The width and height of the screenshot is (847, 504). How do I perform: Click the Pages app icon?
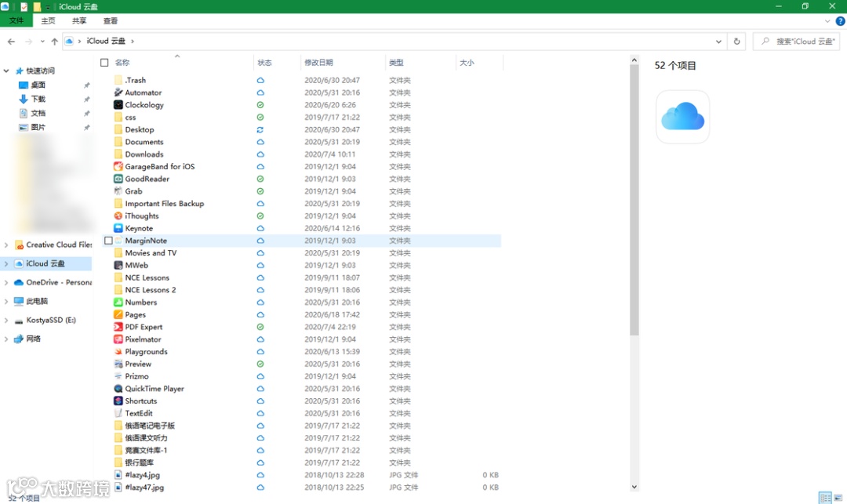pos(118,314)
